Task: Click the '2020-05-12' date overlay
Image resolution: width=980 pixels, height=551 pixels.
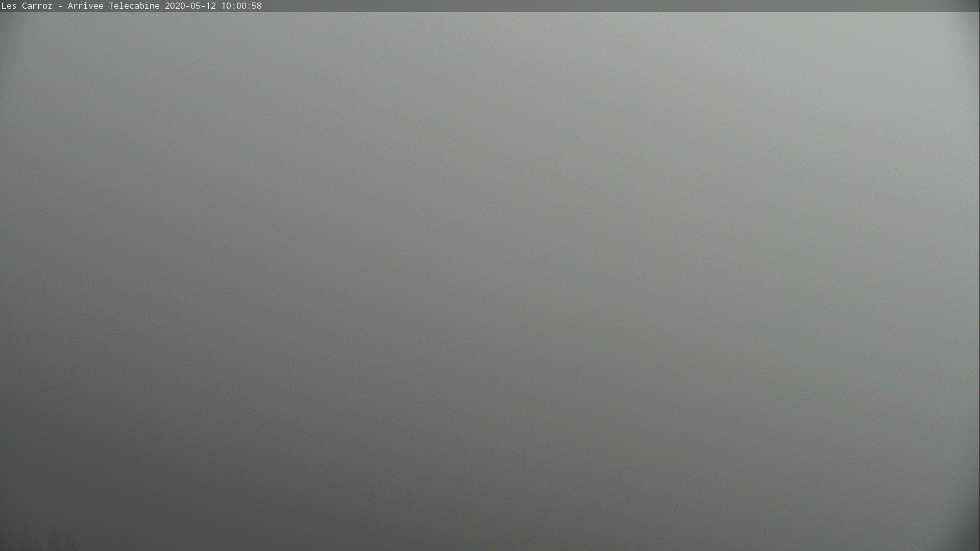Action: (190, 6)
